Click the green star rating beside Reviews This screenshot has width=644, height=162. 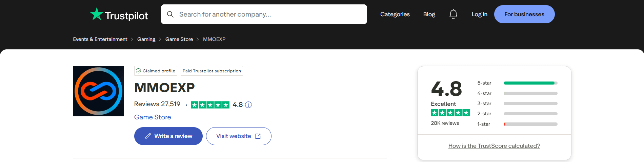210,105
